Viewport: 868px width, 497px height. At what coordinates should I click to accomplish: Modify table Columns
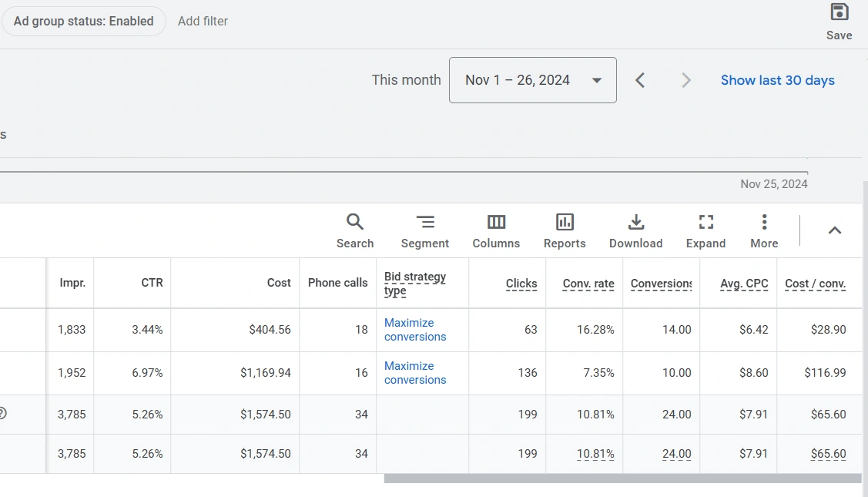[496, 231]
